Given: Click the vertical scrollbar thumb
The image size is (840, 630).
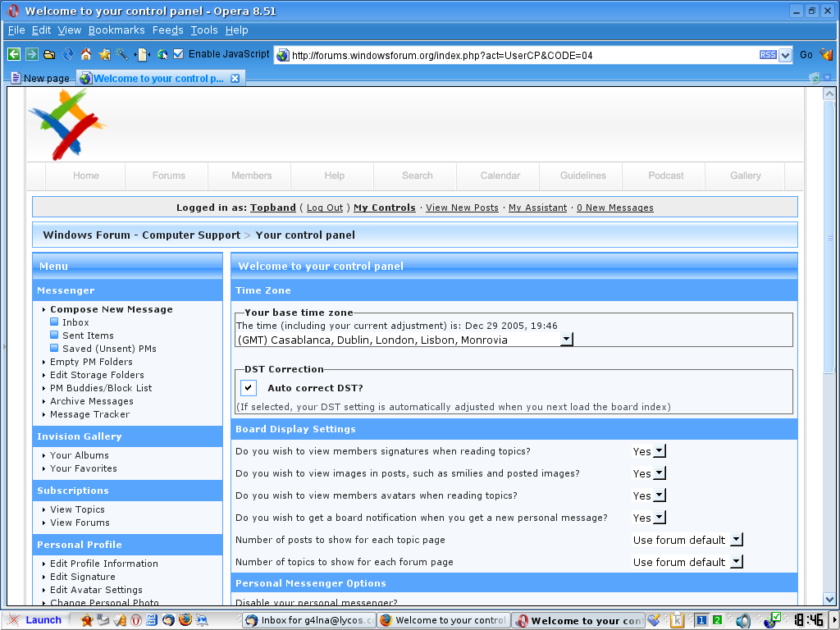Looking at the screenshot, I should point(829,237).
